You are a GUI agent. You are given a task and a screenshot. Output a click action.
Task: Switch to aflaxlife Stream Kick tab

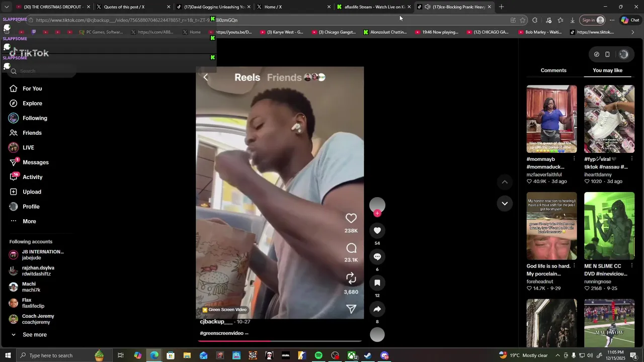(x=374, y=7)
